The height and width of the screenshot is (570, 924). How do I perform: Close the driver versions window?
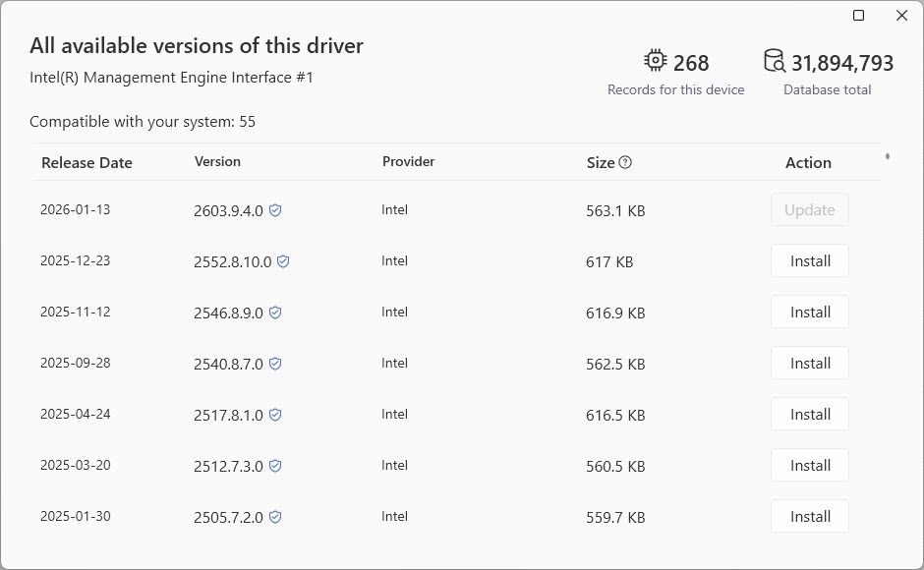point(901,16)
